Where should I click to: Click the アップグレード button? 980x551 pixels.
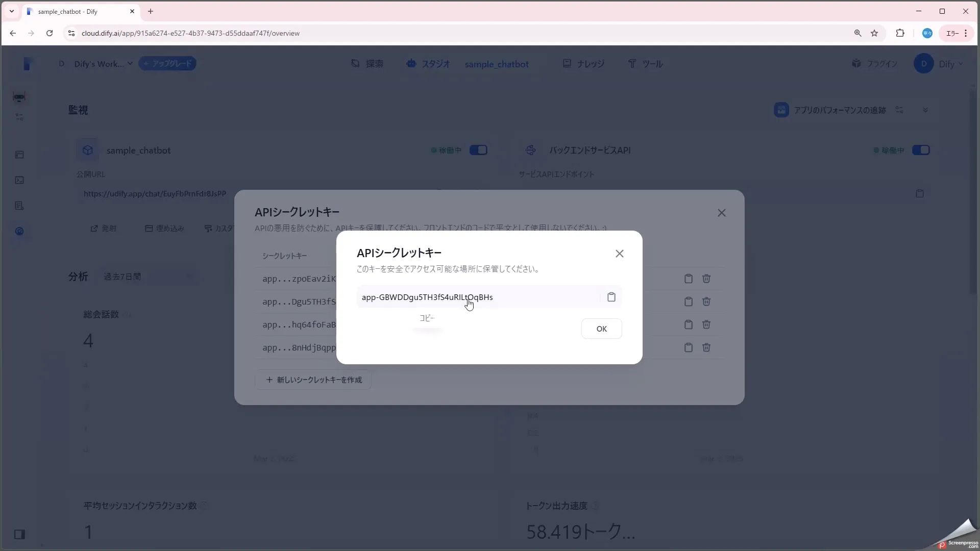(167, 64)
